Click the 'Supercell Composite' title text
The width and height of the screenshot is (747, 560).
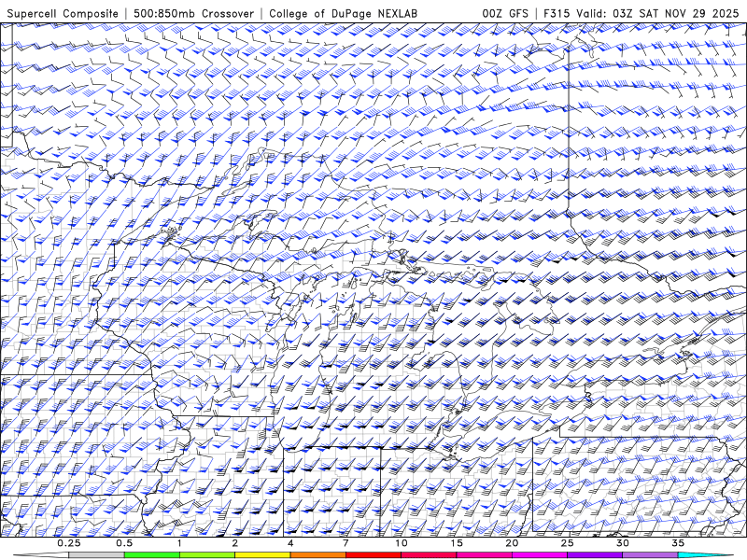coord(63,13)
